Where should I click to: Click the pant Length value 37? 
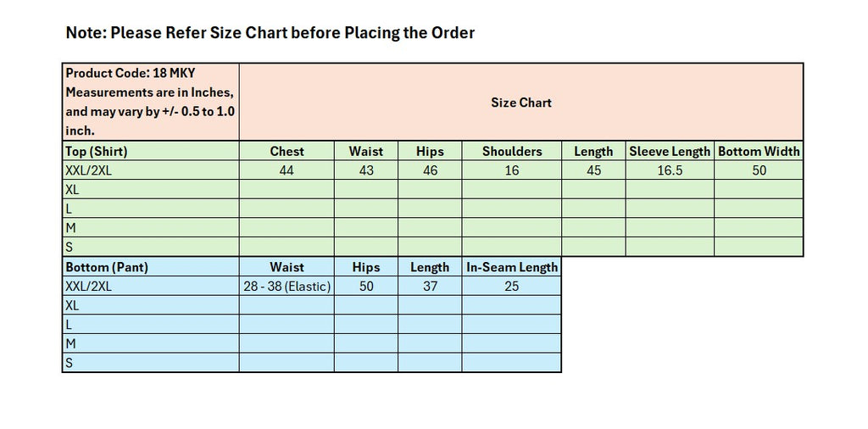[430, 287]
